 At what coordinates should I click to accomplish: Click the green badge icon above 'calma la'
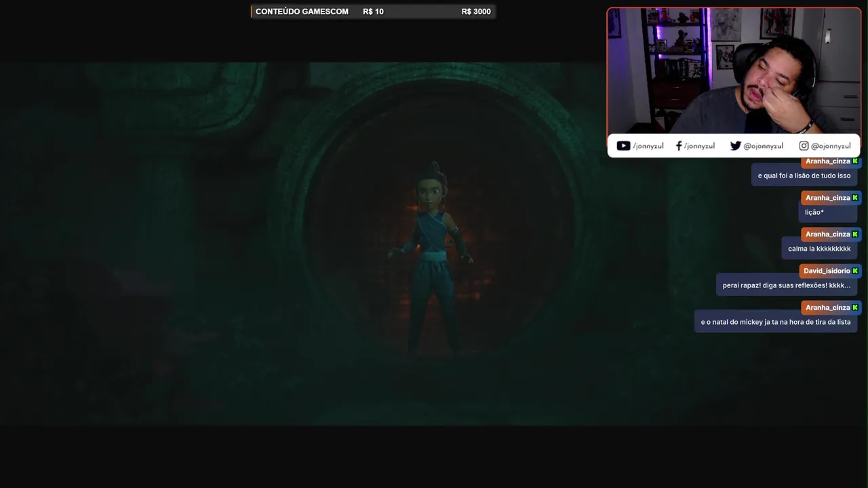(x=855, y=235)
